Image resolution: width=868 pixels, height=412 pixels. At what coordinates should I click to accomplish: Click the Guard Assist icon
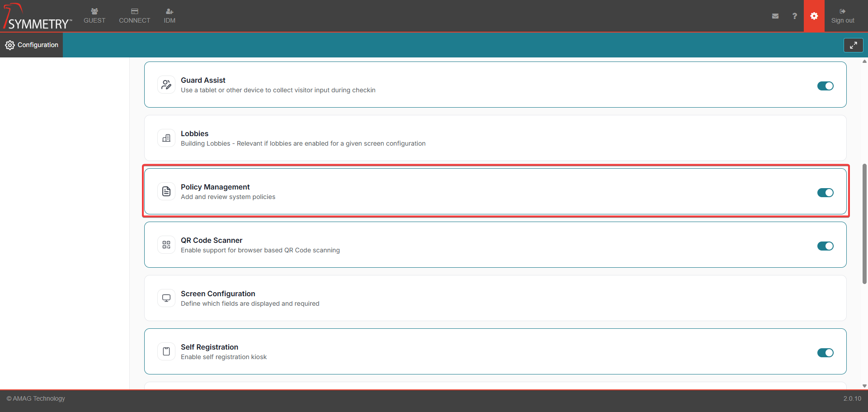pos(166,85)
